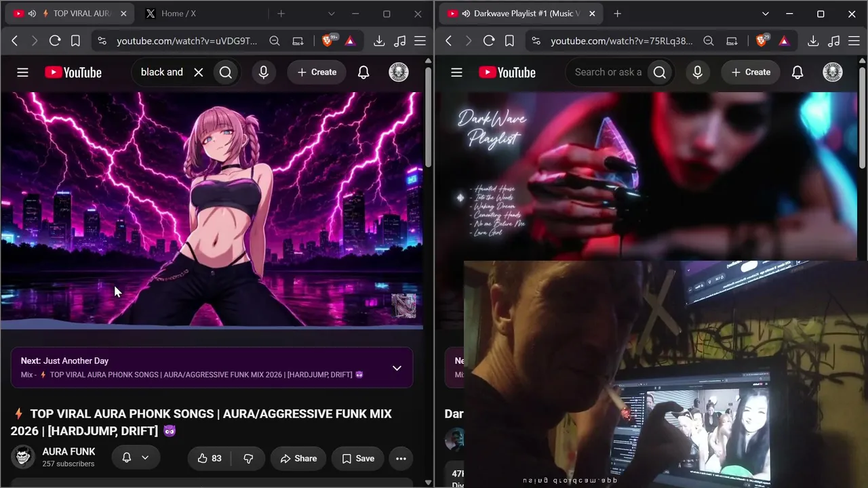Like the AURA PHONK video
The height and width of the screenshot is (488, 868).
pyautogui.click(x=209, y=458)
